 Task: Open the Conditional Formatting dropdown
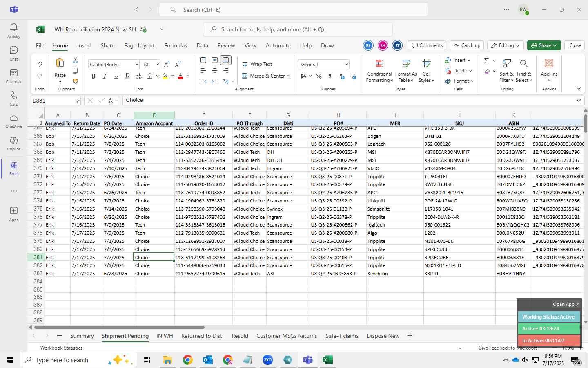pyautogui.click(x=379, y=71)
